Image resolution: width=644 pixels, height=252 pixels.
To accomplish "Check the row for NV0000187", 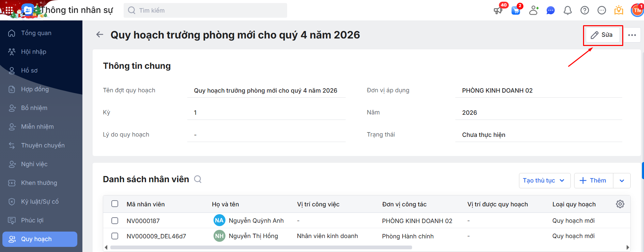I will (x=115, y=221).
